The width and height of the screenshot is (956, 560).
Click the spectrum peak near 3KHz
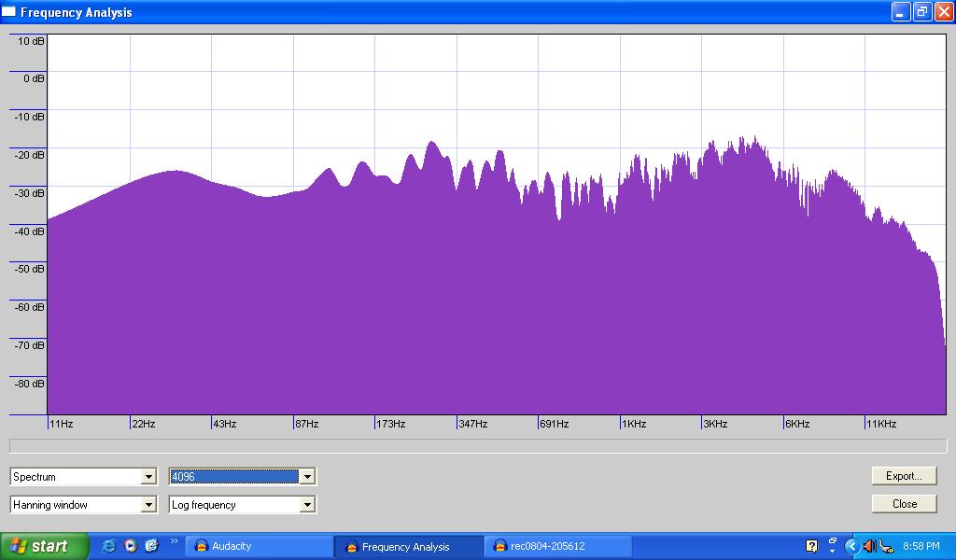(752, 142)
